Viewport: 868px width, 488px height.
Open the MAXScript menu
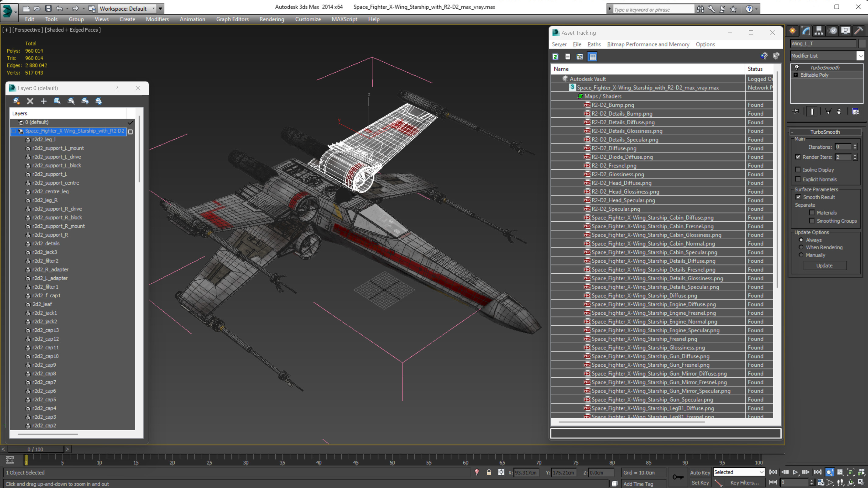pyautogui.click(x=344, y=19)
